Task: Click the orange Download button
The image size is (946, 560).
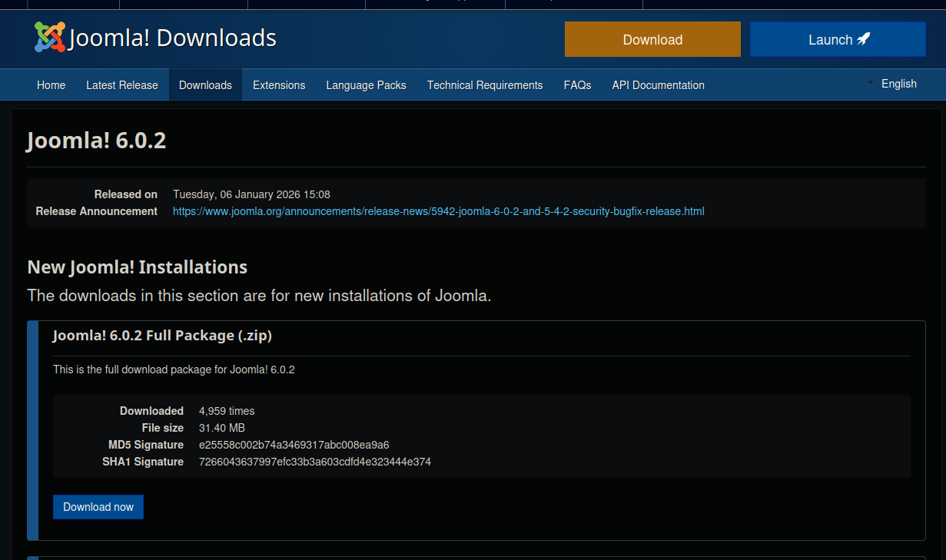Action: [x=652, y=39]
